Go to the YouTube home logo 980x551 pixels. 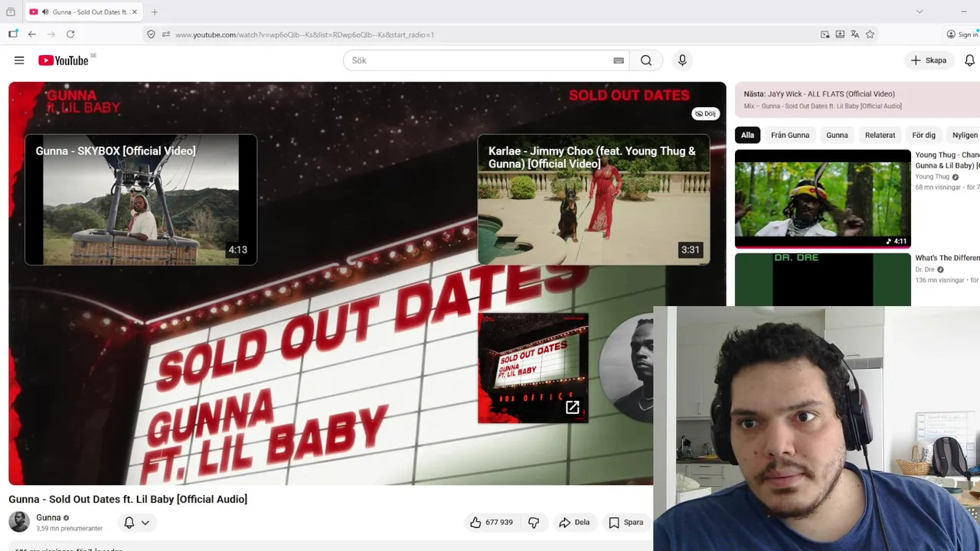(64, 60)
